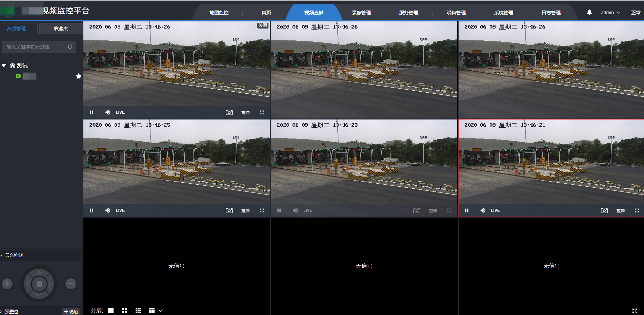
Task: Switch to the 收藏夹 favorites tab
Action: pyautogui.click(x=61, y=29)
